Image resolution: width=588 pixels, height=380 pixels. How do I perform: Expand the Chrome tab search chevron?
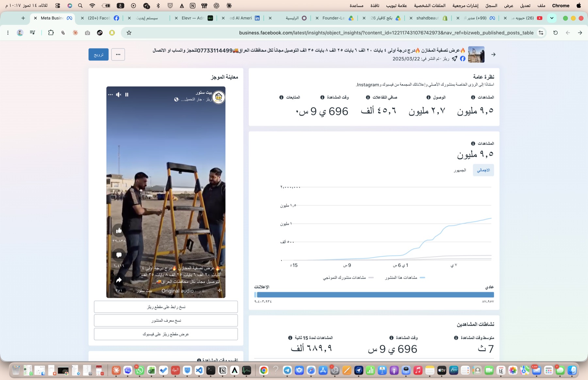click(552, 18)
